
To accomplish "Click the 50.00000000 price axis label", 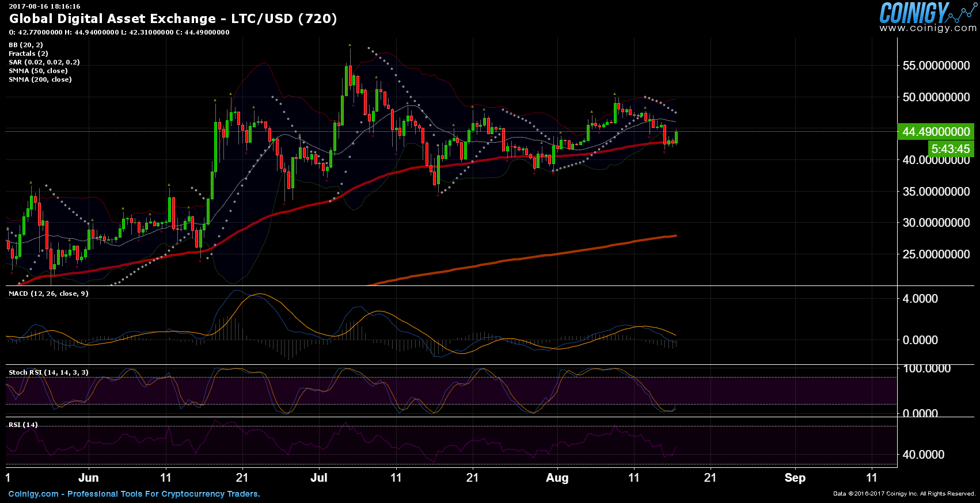I will pos(936,97).
